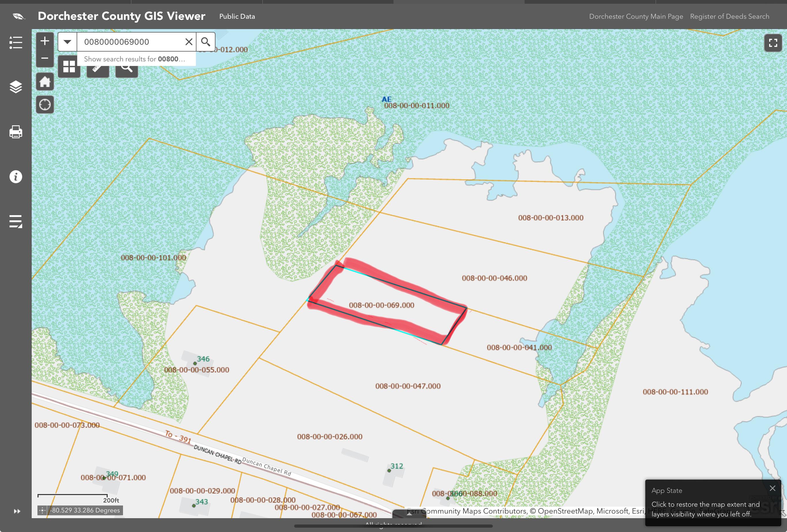Open Dorchester County Main Page link
Image resolution: width=787 pixels, height=532 pixels.
point(636,16)
